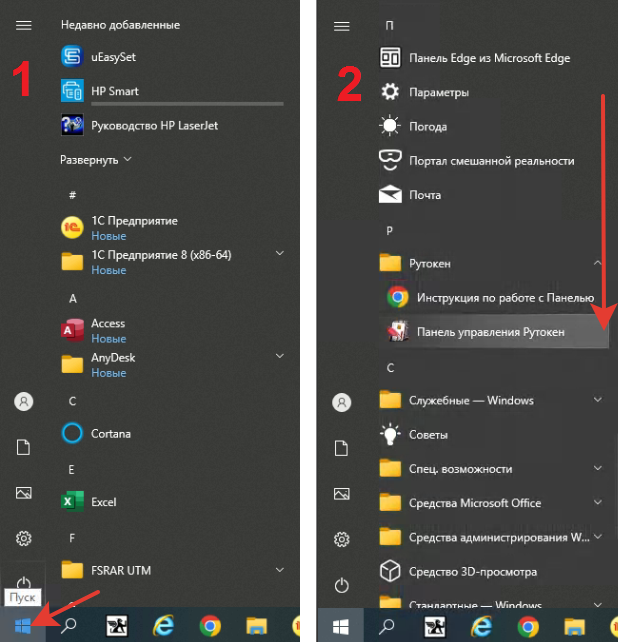
Task: Launch 1С Предприятие application
Action: 119,228
